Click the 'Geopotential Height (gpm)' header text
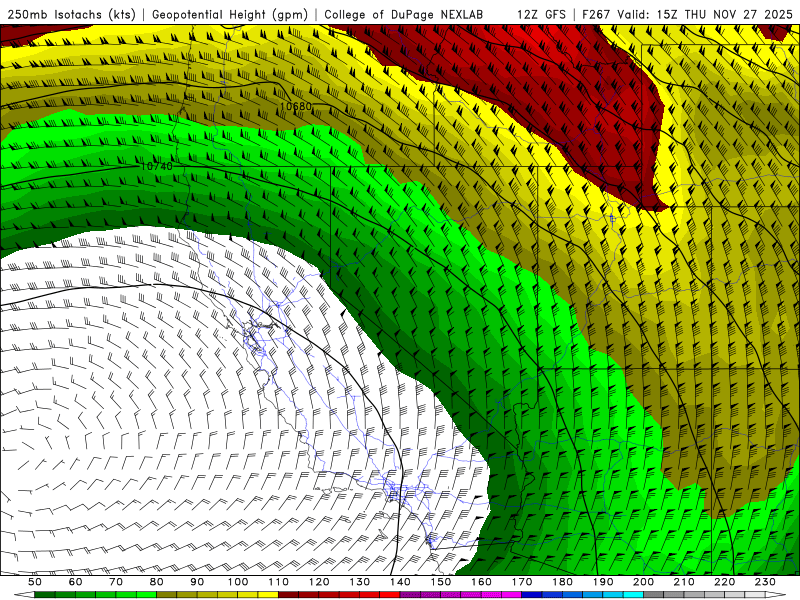The image size is (800, 600). point(230,14)
